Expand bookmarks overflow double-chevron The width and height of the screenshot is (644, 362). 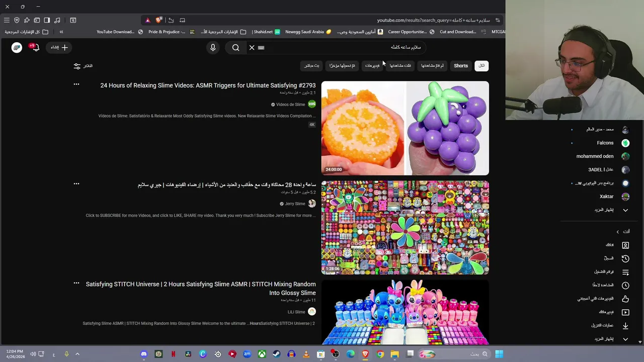[x=61, y=32]
